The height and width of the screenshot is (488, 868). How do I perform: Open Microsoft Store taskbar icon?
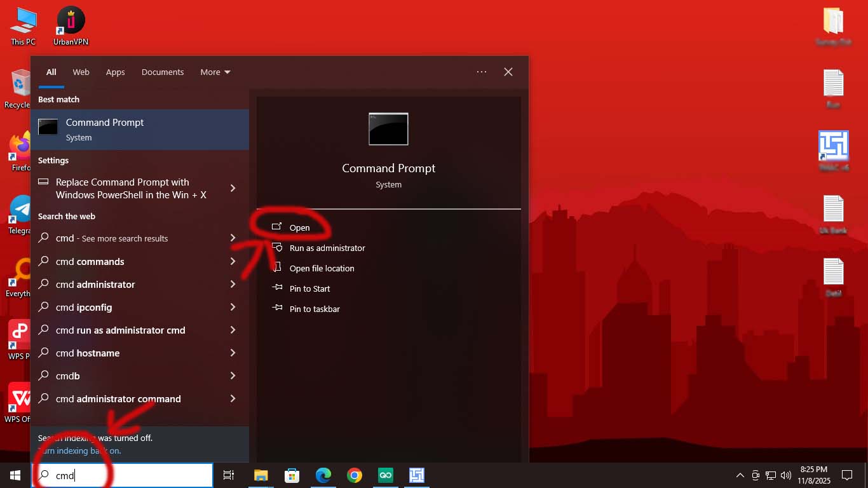coord(292,475)
